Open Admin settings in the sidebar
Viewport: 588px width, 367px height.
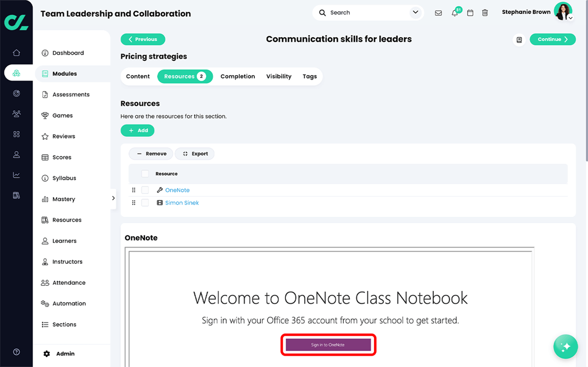pyautogui.click(x=59, y=354)
